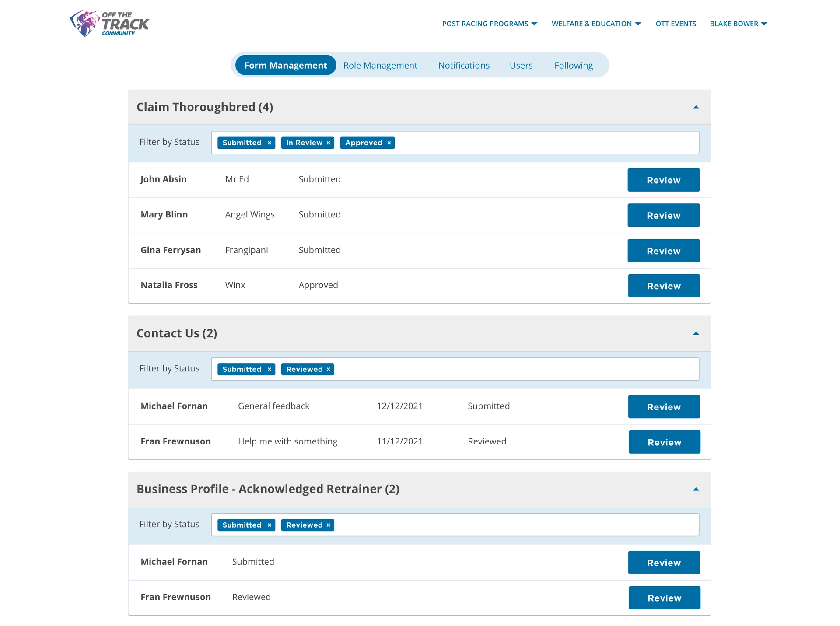
Task: Collapse the Contact Us section
Action: [x=696, y=333]
